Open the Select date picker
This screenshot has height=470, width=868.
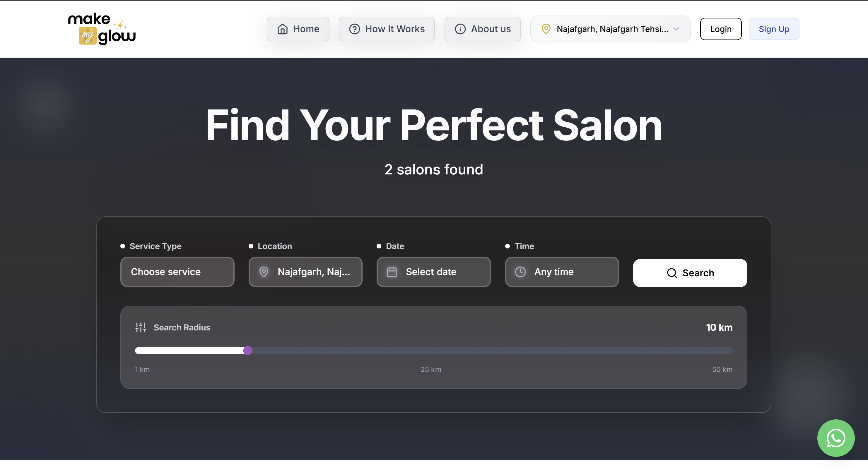click(x=434, y=272)
